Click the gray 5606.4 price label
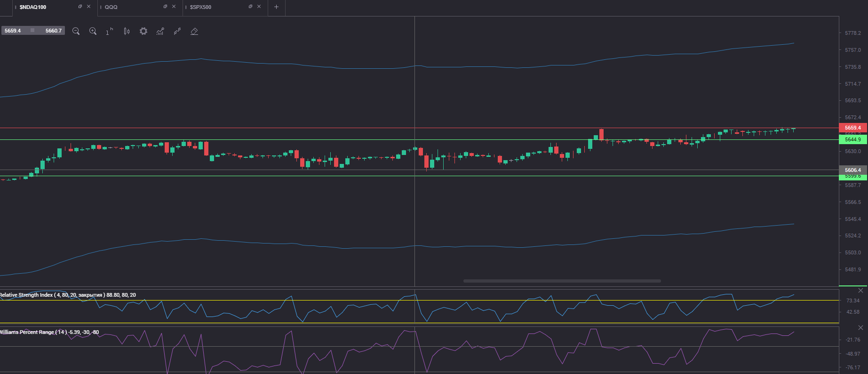The height and width of the screenshot is (374, 868). 853,170
